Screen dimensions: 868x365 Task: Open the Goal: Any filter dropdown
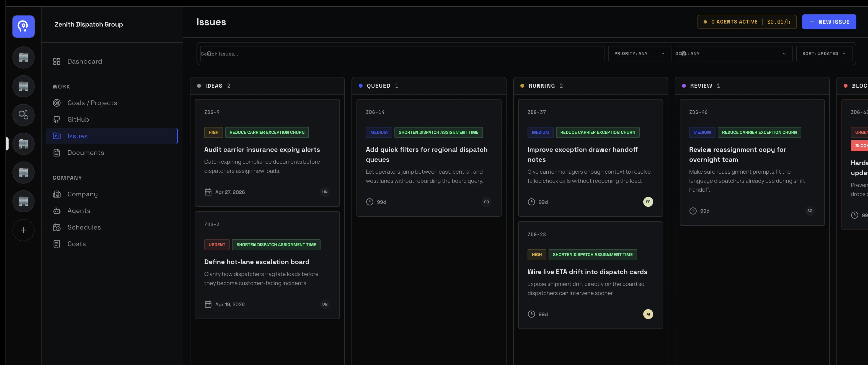733,54
